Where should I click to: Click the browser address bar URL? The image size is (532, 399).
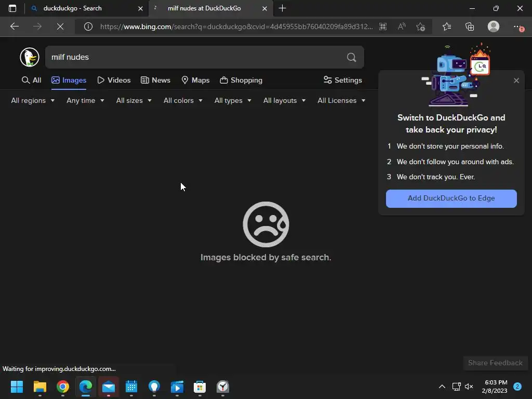coord(236,26)
